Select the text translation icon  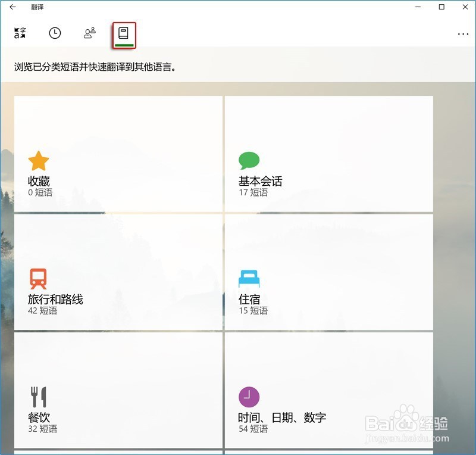[18, 33]
